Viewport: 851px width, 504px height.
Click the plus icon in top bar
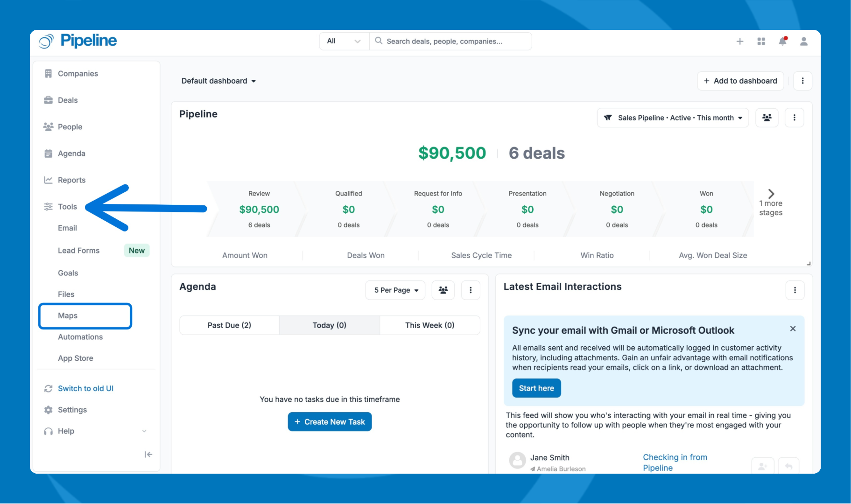coord(740,42)
